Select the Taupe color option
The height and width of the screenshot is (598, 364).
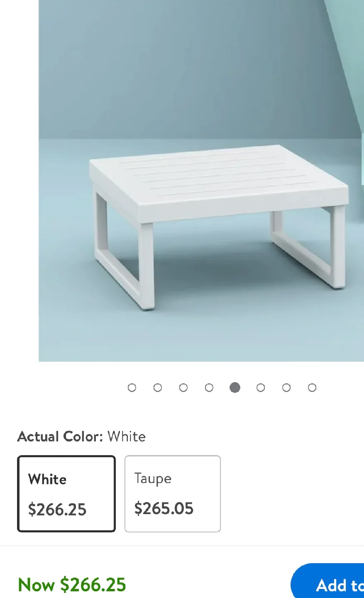[173, 493]
